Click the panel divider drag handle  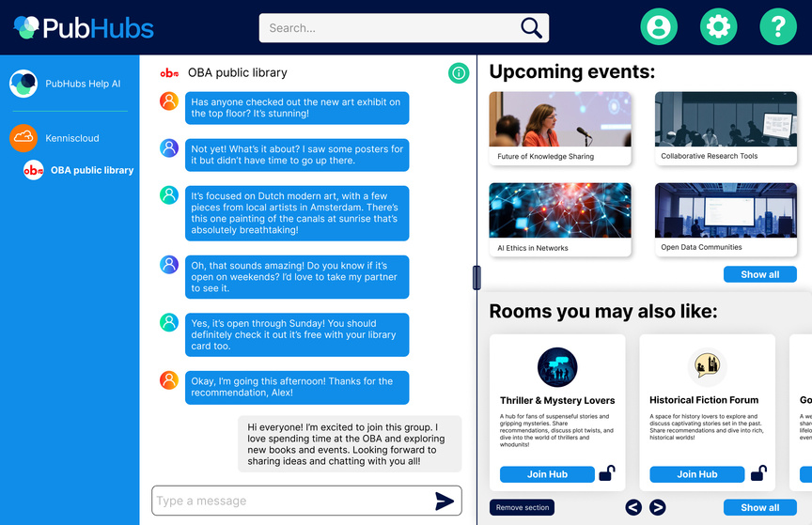476,277
